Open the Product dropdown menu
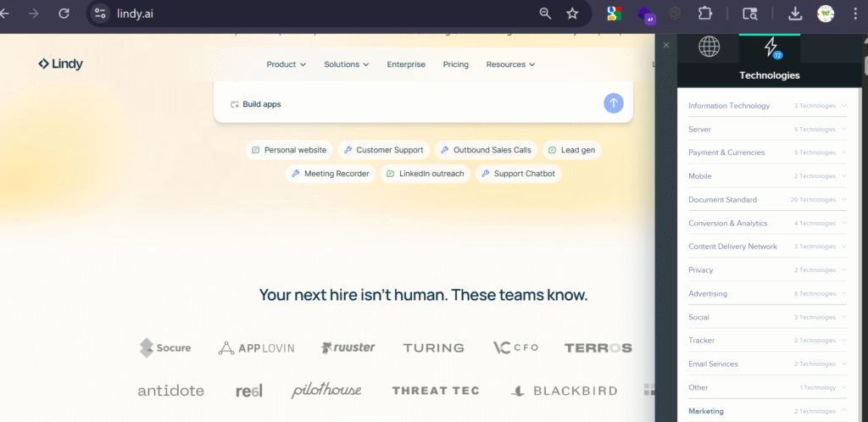The image size is (868, 422). [x=286, y=64]
